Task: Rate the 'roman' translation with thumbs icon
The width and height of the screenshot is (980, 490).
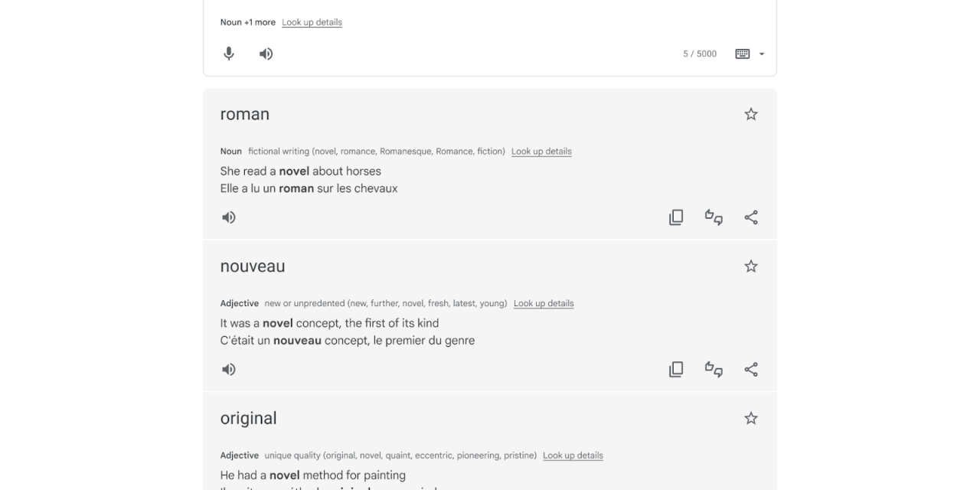Action: 714,217
